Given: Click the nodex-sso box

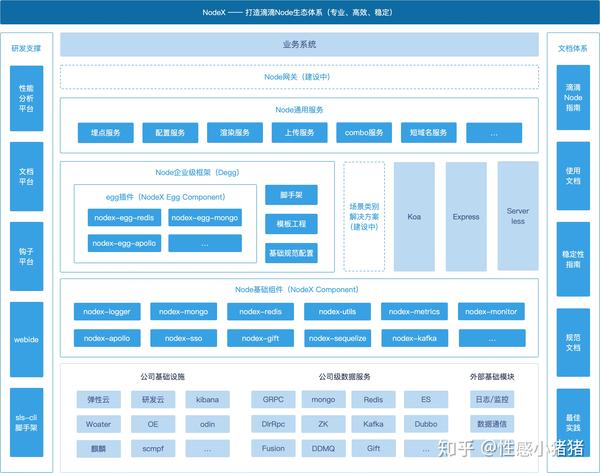Looking at the screenshot, I should pyautogui.click(x=184, y=338).
